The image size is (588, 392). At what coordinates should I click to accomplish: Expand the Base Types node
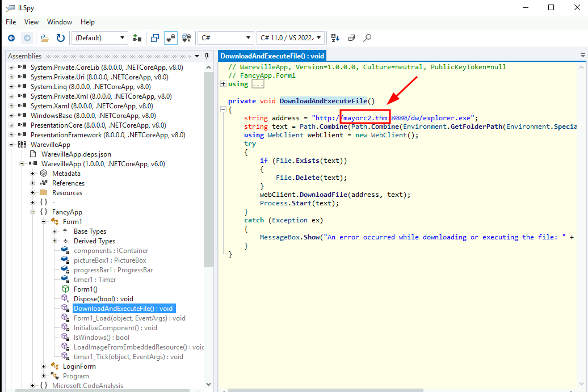pos(54,231)
